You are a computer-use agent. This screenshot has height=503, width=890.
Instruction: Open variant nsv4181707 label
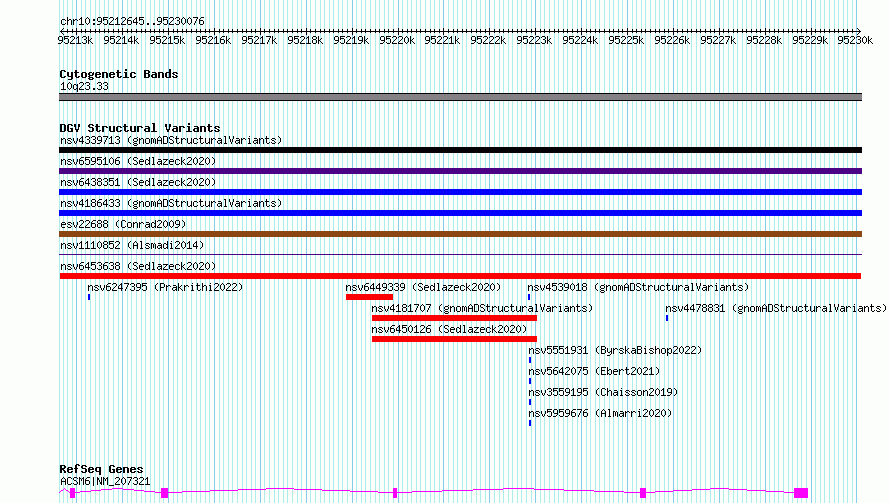482,308
